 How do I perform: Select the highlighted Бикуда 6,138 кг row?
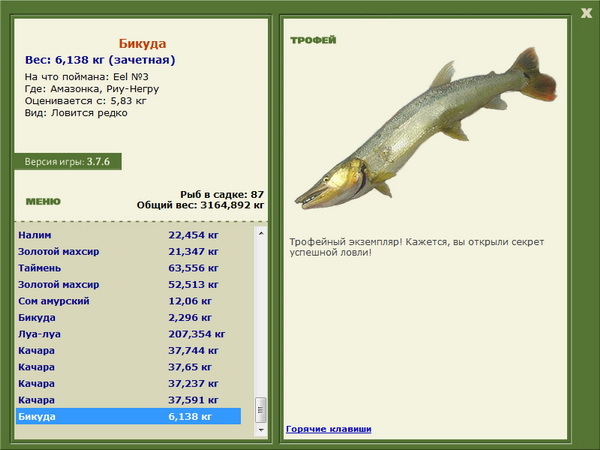pos(129,416)
